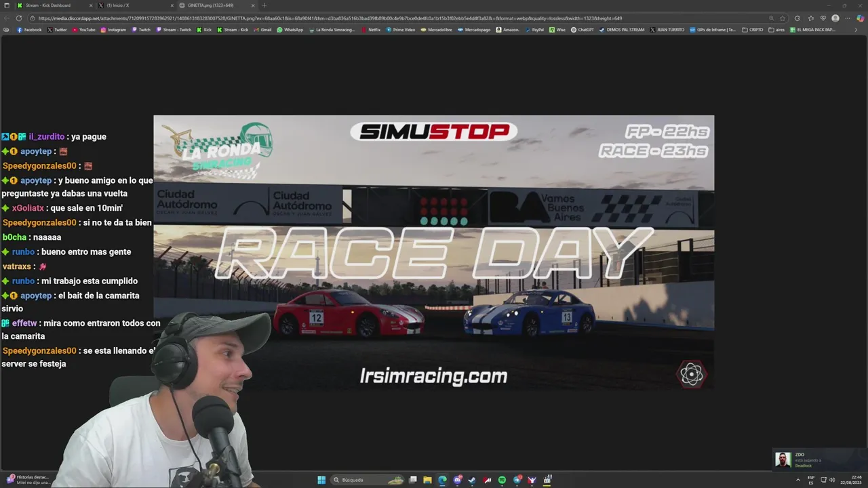Open the GIFs de Inframe bookmark
Viewport: 868px width, 488px height.
click(x=713, y=30)
